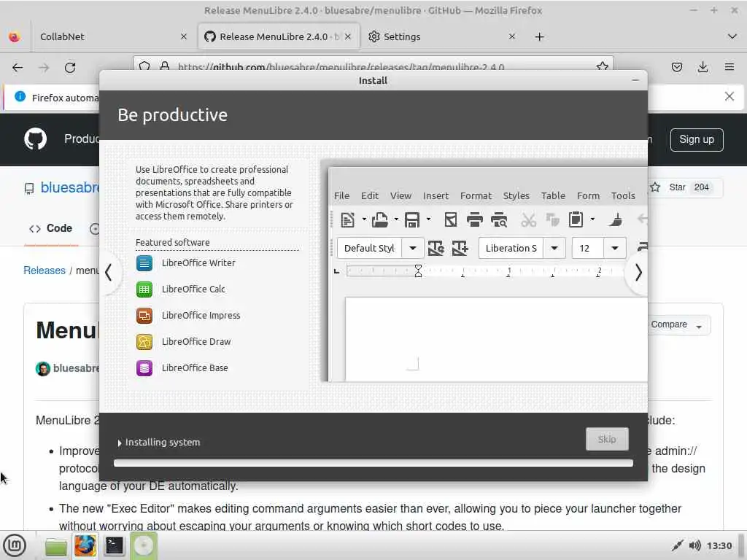Open the Save dropdown arrow in the preview
This screenshot has height=560, width=747.
[x=428, y=219]
